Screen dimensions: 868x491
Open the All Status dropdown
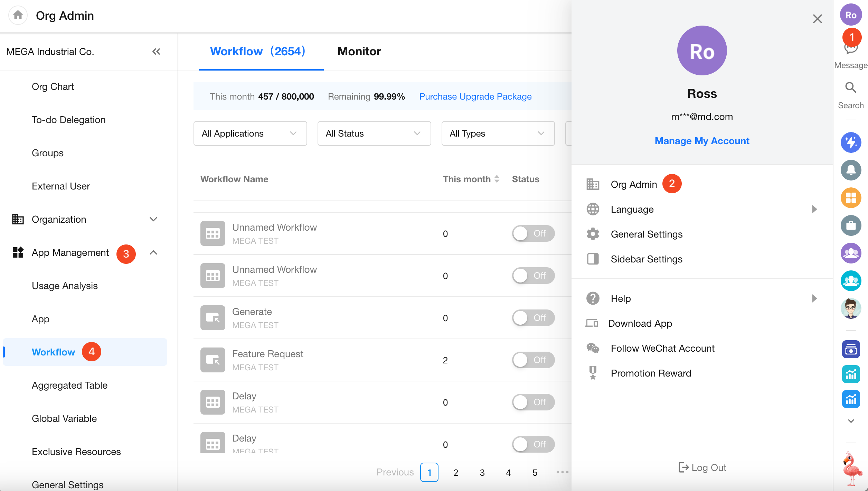coord(374,133)
